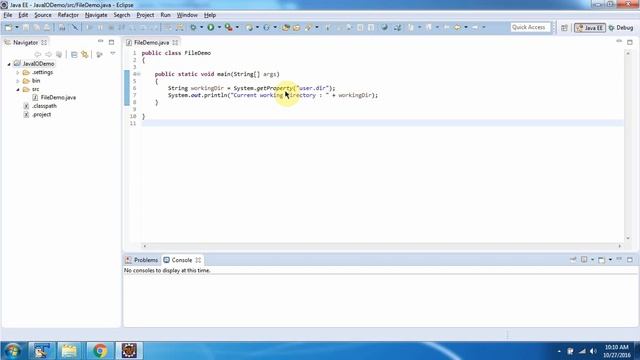Switch to the Debug perspective

point(621,28)
